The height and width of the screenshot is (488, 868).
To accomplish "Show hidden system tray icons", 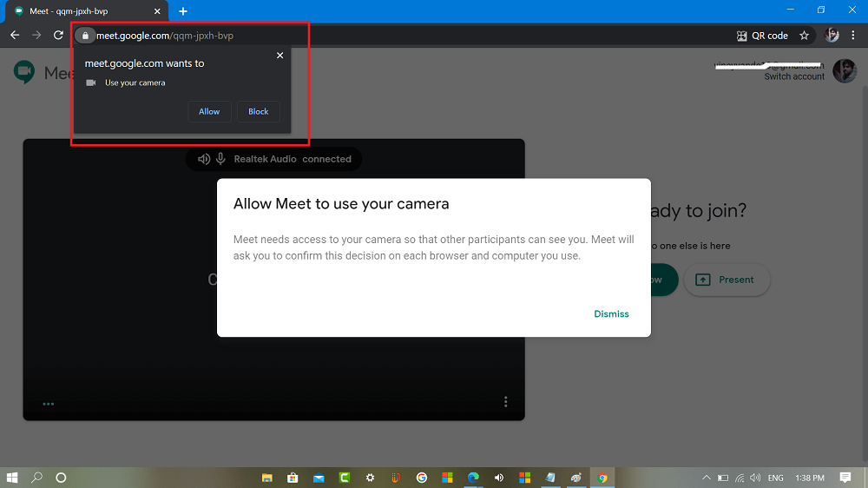I will coord(707,478).
